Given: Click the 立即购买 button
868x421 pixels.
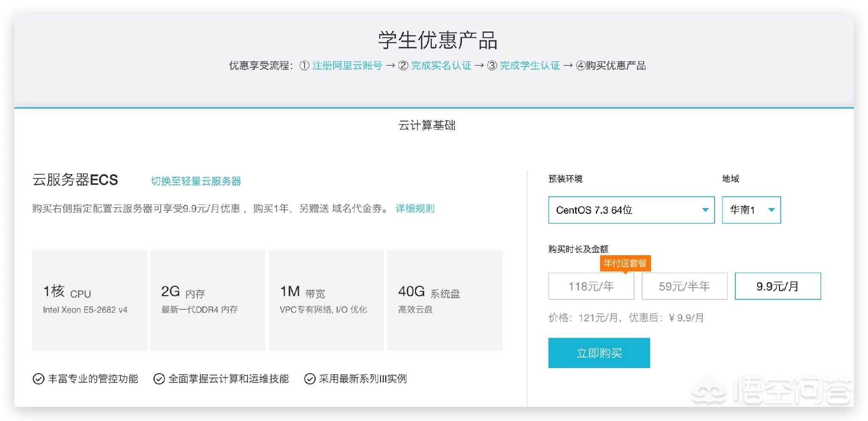Looking at the screenshot, I should click(x=599, y=353).
